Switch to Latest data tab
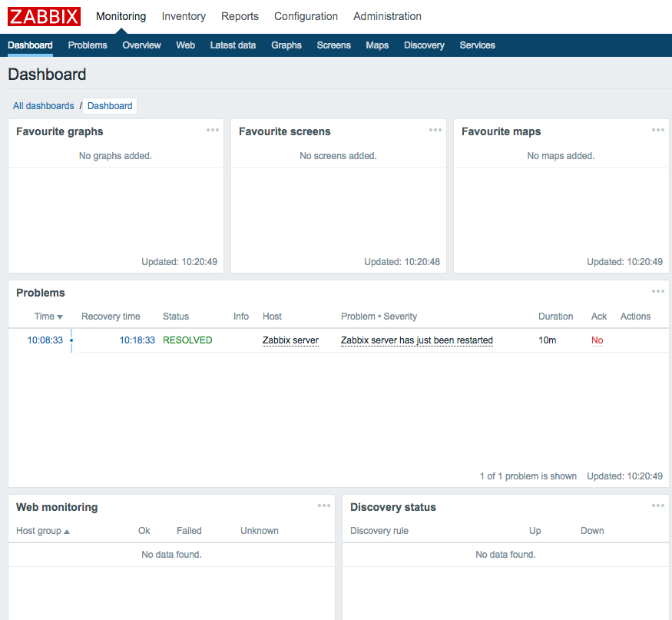Screen dimensions: 672x620 pos(233,45)
